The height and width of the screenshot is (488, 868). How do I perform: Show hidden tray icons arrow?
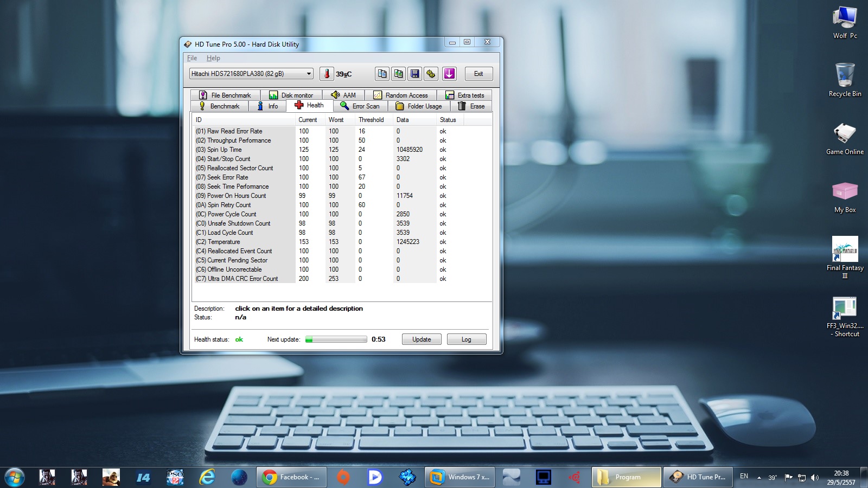point(759,478)
